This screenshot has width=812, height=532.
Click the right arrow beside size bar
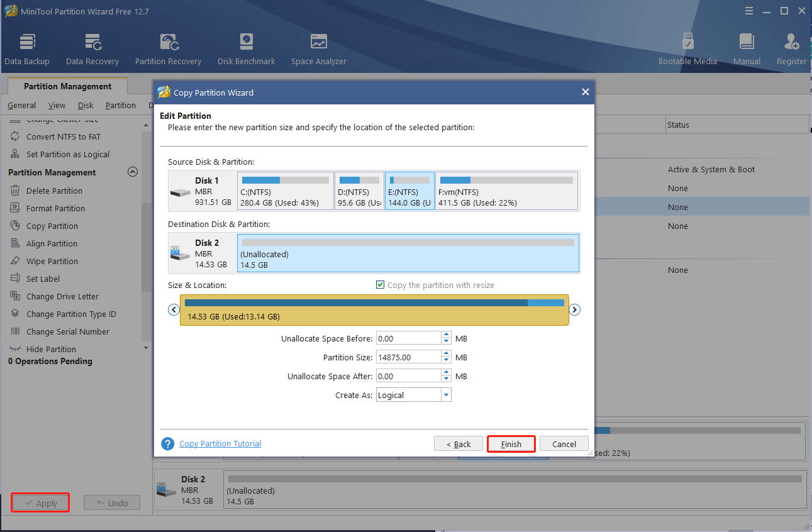point(574,309)
